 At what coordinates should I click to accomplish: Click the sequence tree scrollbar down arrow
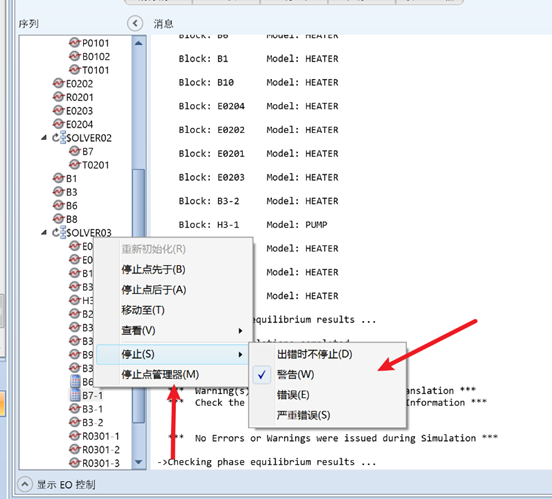139,462
